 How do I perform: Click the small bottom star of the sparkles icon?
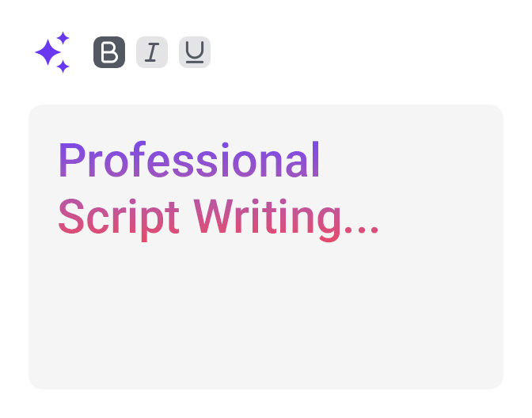[x=63, y=66]
